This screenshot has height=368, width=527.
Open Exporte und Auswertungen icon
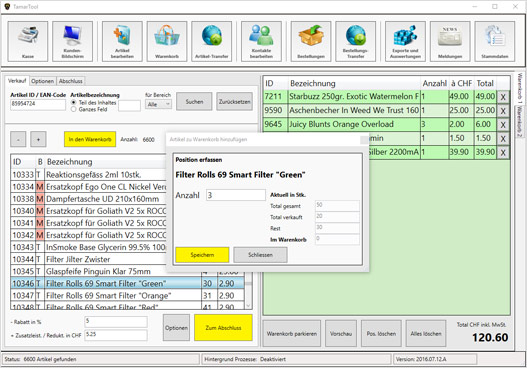pos(405,41)
